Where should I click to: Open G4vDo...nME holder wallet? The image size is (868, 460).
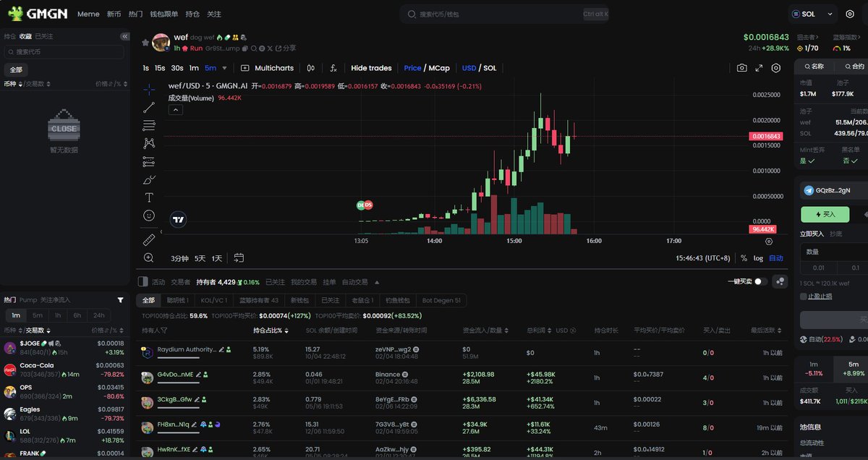pos(175,375)
